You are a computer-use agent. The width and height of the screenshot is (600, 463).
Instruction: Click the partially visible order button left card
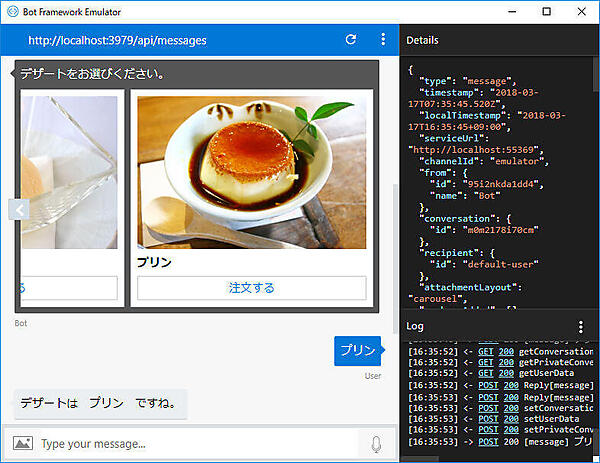click(x=69, y=288)
